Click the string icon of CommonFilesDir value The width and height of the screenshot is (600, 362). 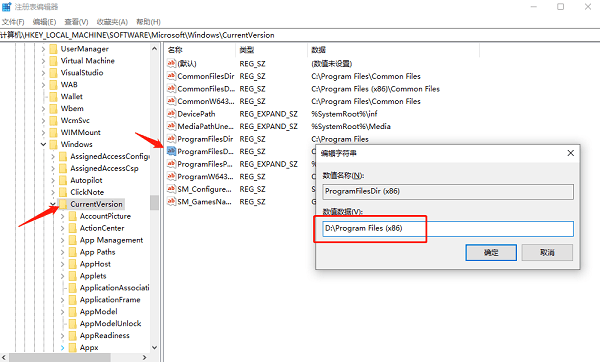coord(171,76)
